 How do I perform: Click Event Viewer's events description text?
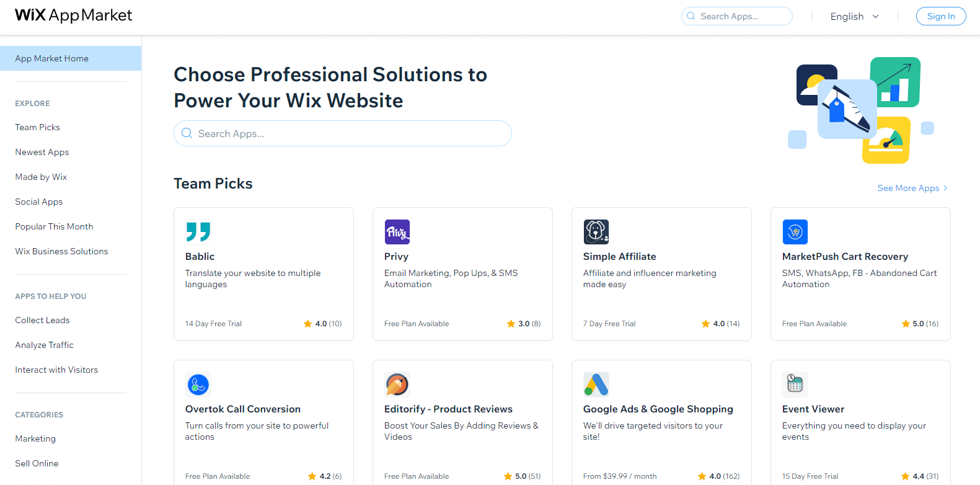[x=854, y=431]
